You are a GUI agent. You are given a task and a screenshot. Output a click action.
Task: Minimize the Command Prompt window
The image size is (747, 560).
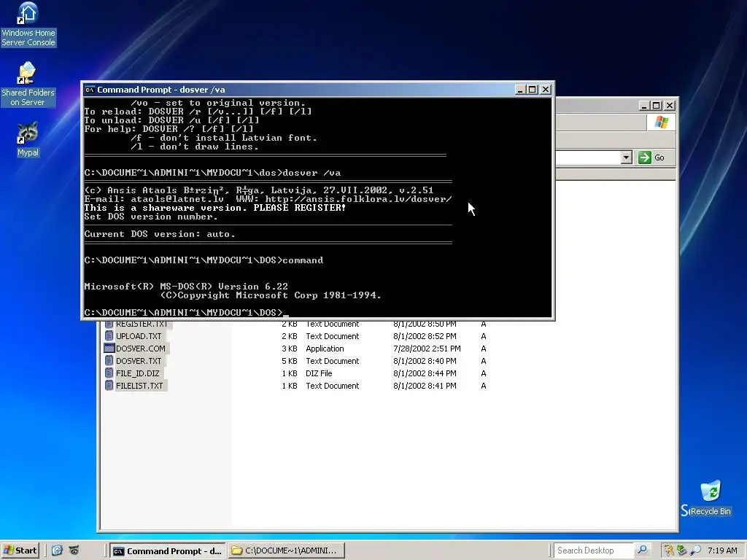tap(520, 90)
